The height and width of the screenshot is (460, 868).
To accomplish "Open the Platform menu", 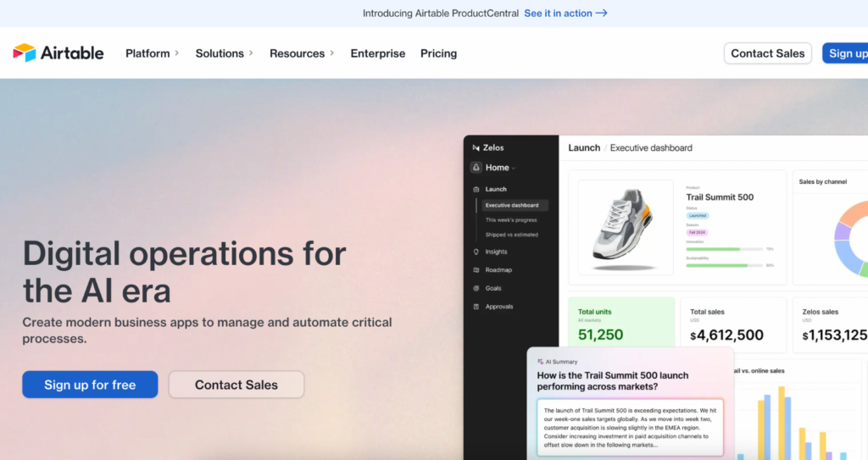I will point(147,53).
